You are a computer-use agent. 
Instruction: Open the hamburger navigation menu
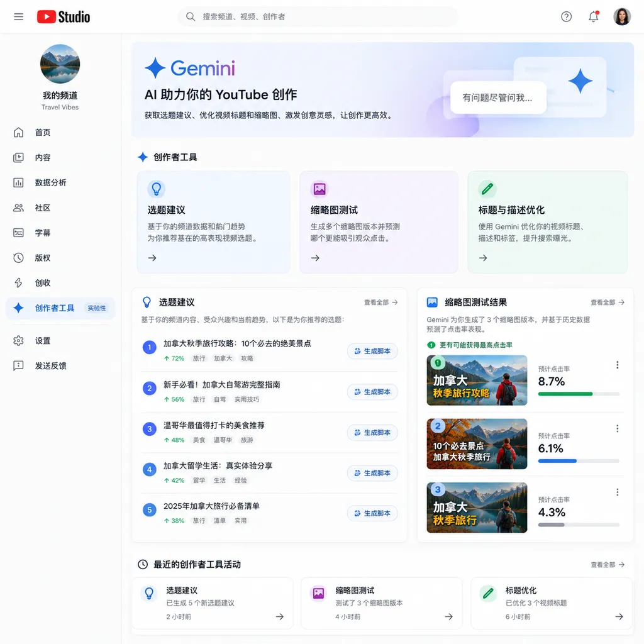tap(18, 17)
